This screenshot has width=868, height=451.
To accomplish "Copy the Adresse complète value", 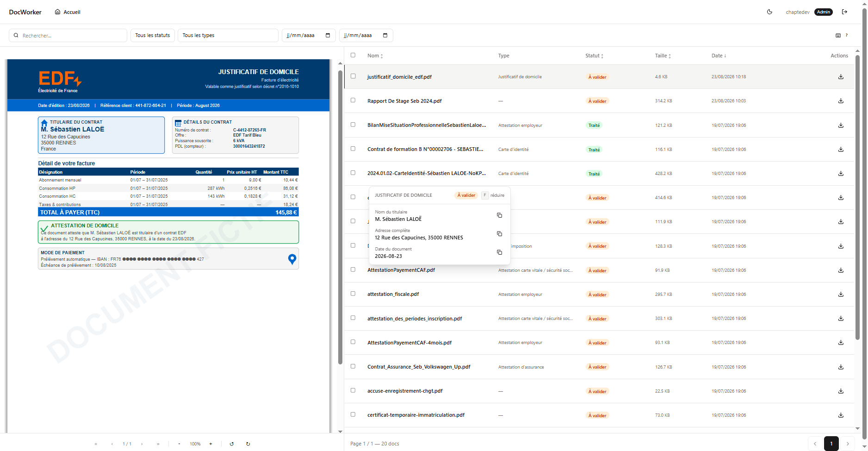I will point(499,234).
